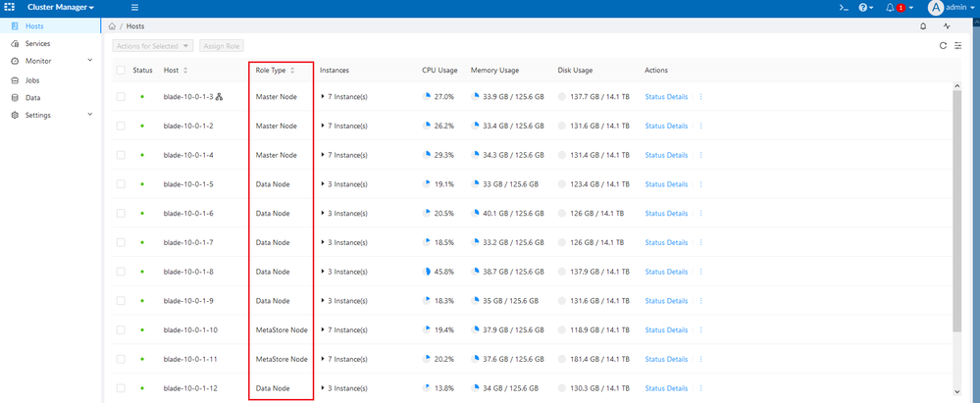The image size is (980, 403).
Task: Open more actions for blade-10-0-1-3
Action: pyautogui.click(x=700, y=97)
